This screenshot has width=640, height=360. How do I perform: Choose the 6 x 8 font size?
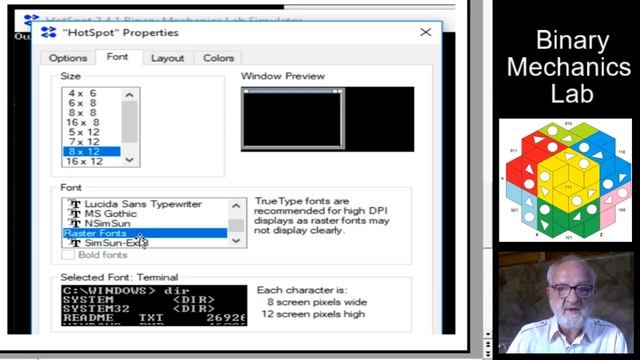[82, 103]
